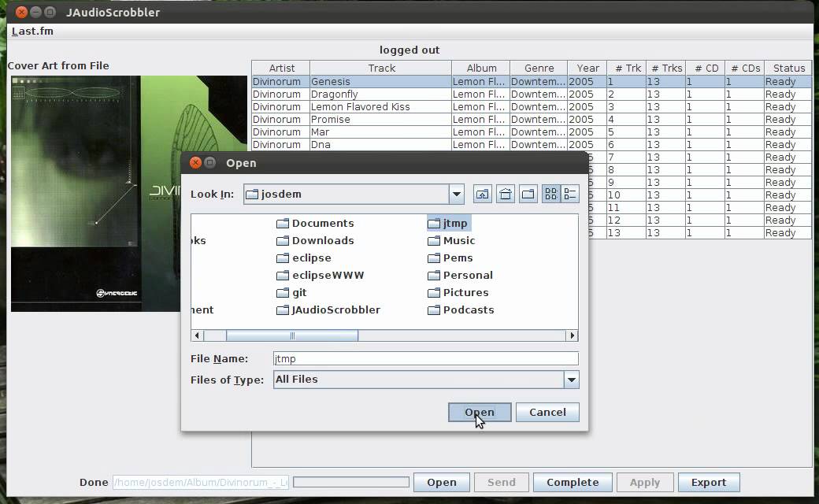Image resolution: width=819 pixels, height=504 pixels.
Task: Switch the file chooser to List view
Action: pos(551,195)
